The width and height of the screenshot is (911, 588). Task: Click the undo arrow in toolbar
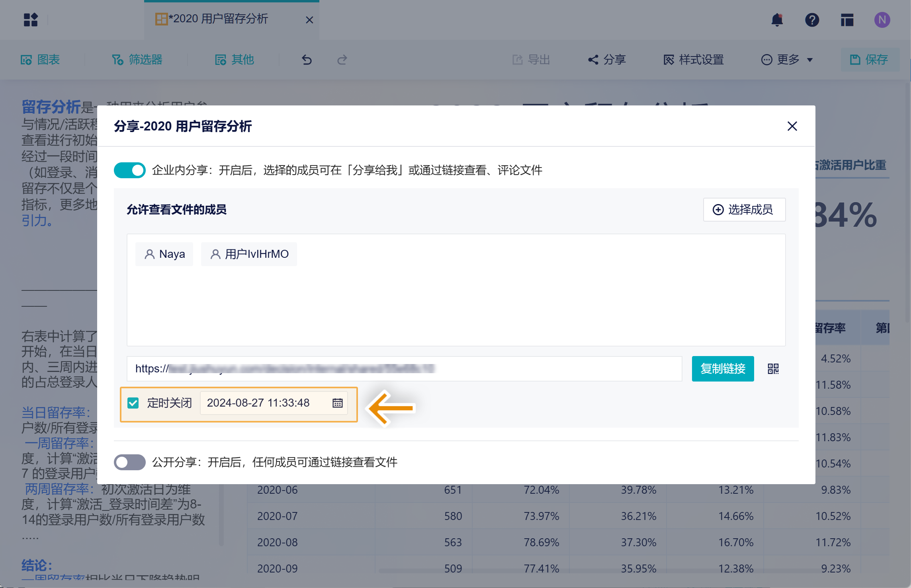coord(307,60)
